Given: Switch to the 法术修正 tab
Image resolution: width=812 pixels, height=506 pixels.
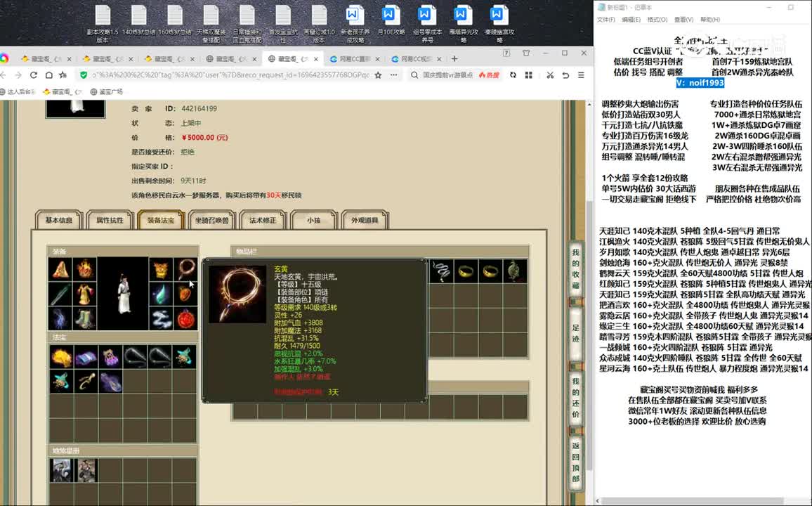Looking at the screenshot, I should point(263,220).
